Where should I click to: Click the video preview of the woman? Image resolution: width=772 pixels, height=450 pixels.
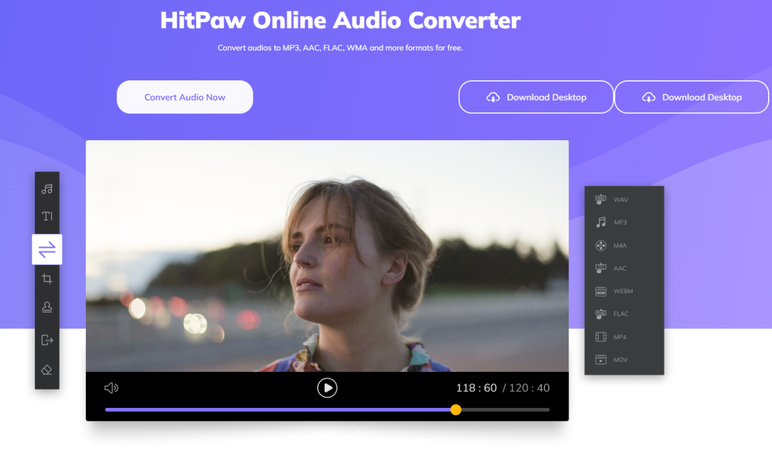pos(327,256)
